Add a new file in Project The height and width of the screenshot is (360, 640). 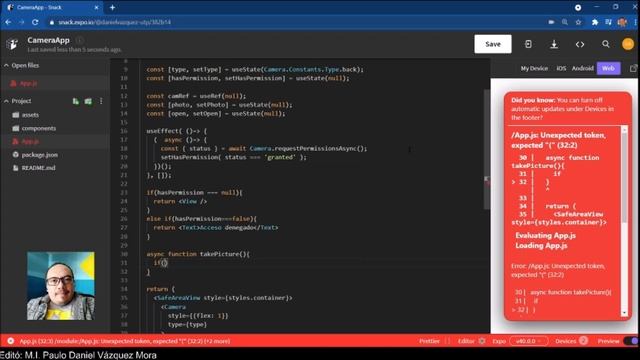pos(76,101)
